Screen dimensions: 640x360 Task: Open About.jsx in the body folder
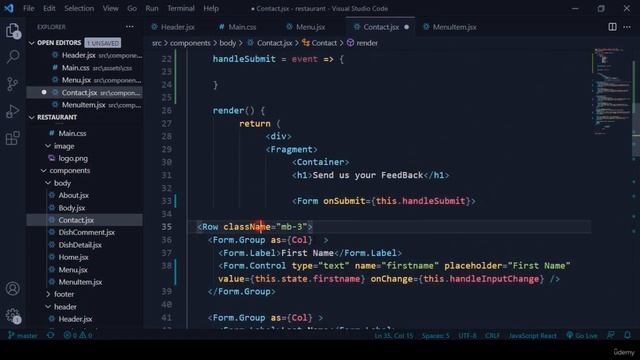coord(85,195)
